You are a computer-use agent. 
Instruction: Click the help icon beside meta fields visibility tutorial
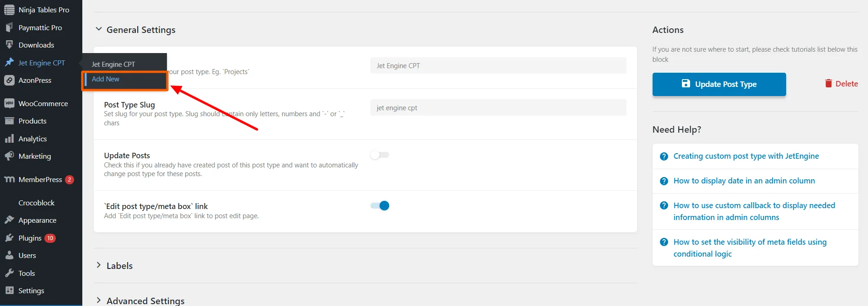point(664,242)
